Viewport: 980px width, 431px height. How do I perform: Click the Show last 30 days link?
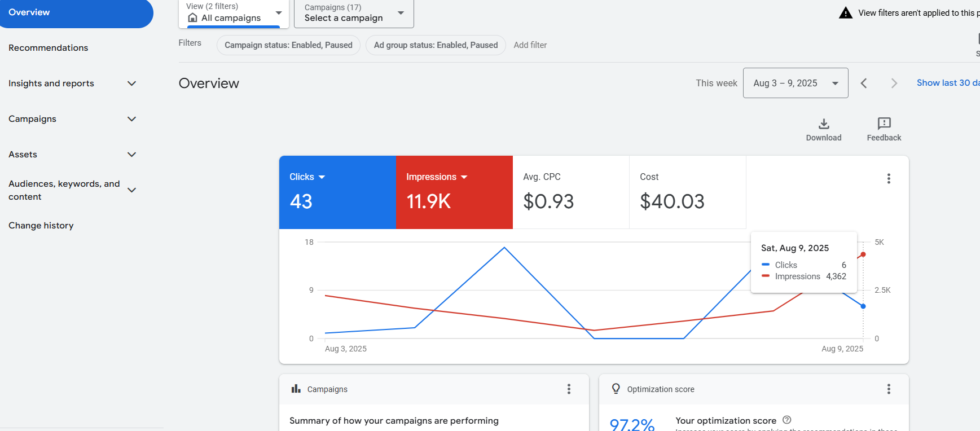[x=948, y=83]
